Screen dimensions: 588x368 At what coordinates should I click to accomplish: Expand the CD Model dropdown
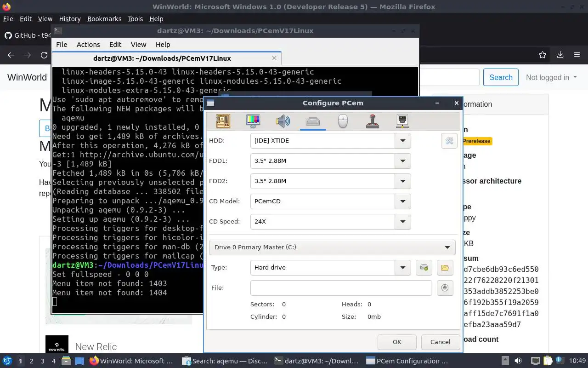tap(403, 201)
